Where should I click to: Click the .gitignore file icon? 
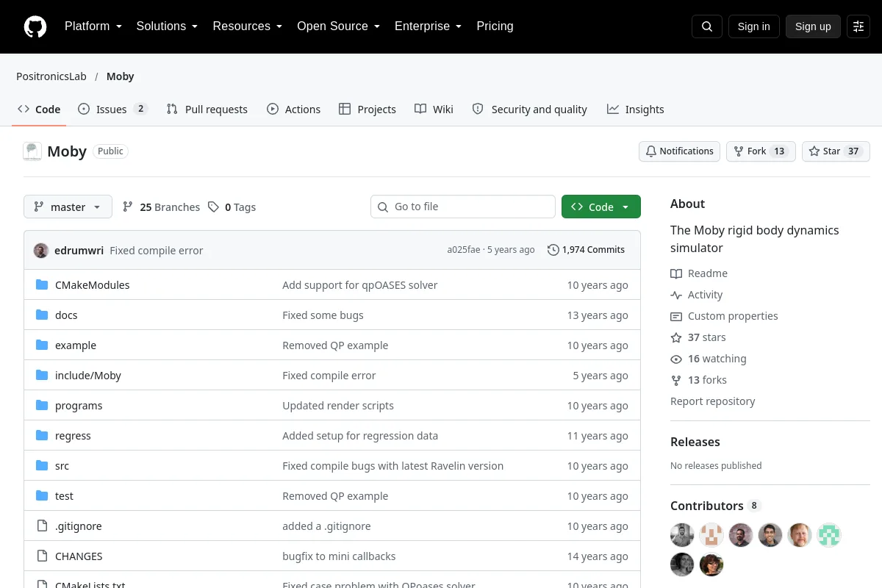[42, 526]
